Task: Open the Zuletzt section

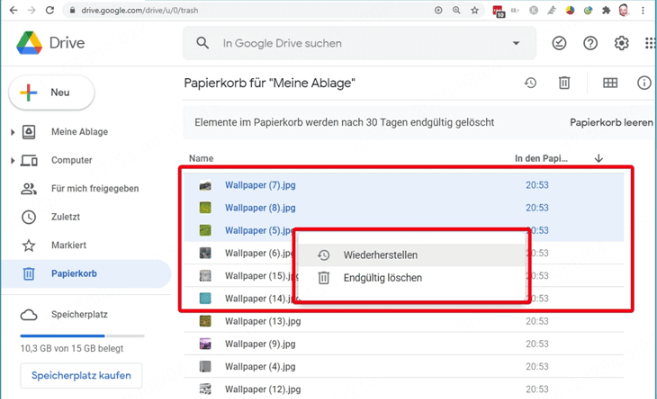Action: (x=65, y=217)
